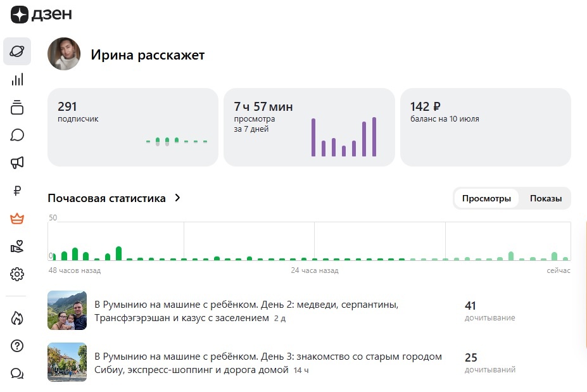
Task: Select the hand-with-heart donations icon
Action: click(x=17, y=246)
